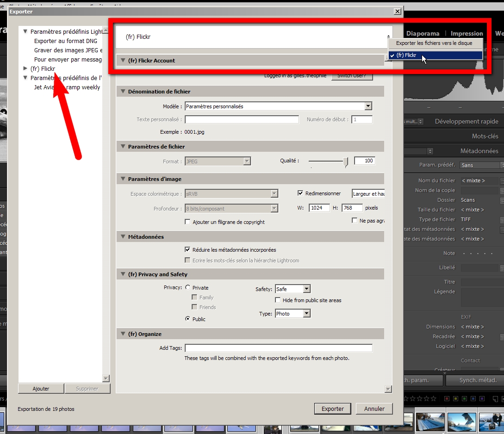The width and height of the screenshot is (504, 434).
Task: Collapse the (fr) Organize section
Action: point(123,334)
